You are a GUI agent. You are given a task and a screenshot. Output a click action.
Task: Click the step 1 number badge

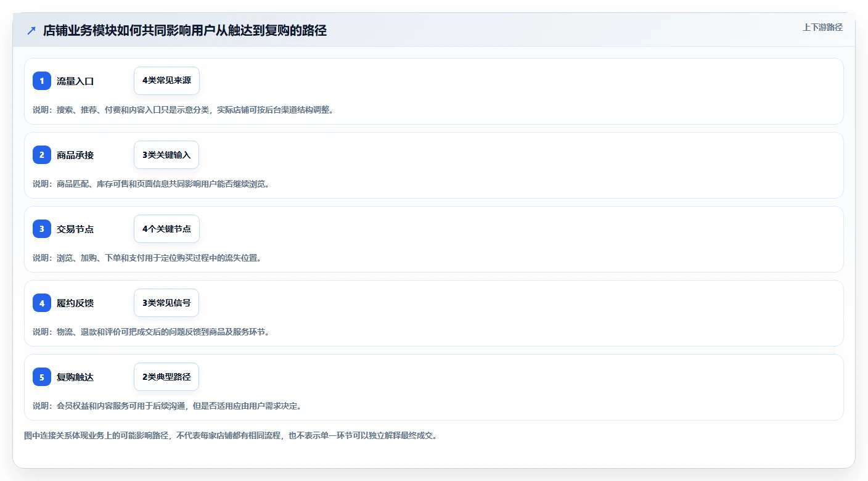tap(42, 81)
